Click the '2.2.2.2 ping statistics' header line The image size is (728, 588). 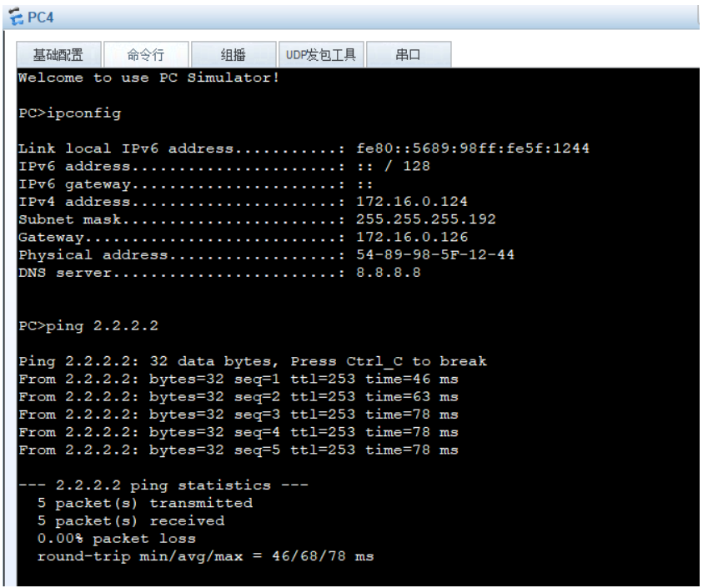click(x=163, y=485)
